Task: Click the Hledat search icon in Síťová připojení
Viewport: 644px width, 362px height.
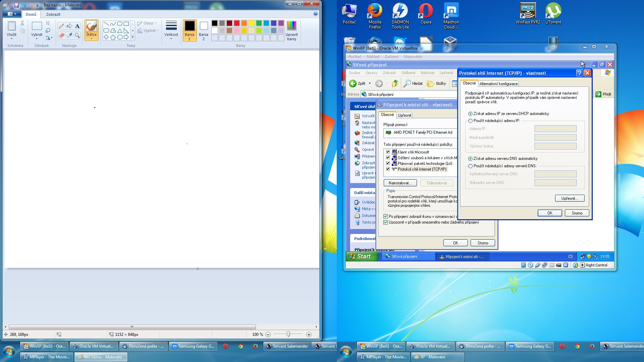Action: 413,83
